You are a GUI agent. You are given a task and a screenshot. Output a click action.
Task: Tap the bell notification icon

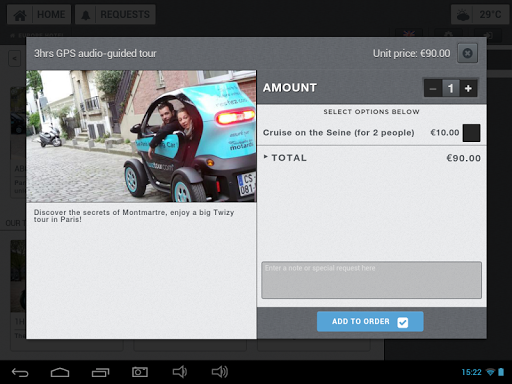(86, 15)
